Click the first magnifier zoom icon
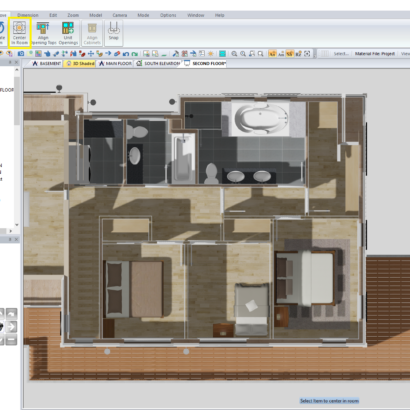Screen dimensions: 410x410 [234, 54]
